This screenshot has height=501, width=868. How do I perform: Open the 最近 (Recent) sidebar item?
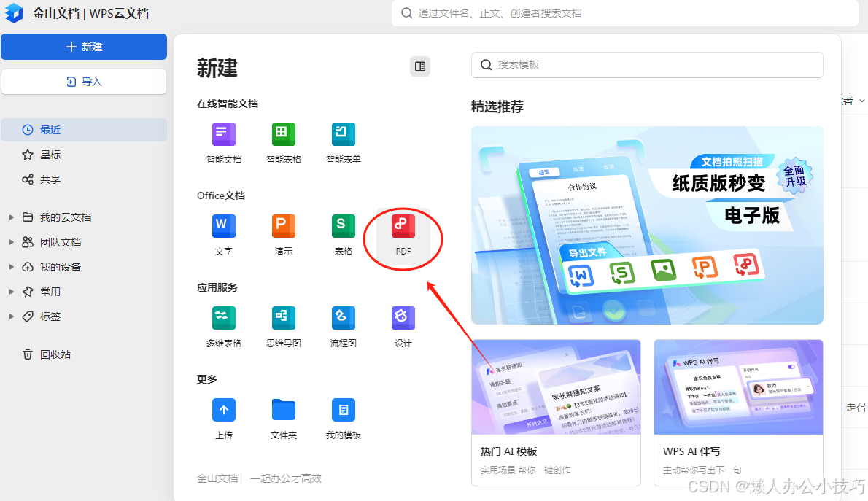coord(84,130)
